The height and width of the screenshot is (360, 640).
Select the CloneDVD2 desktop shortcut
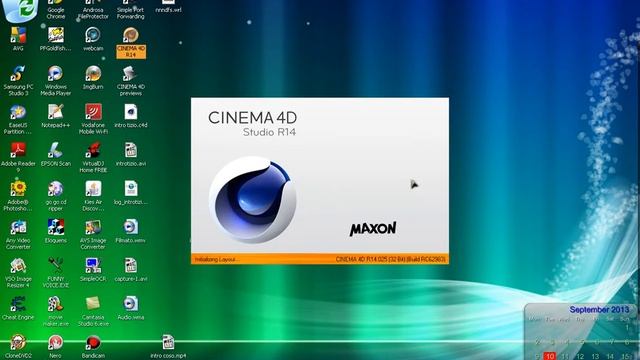18,347
